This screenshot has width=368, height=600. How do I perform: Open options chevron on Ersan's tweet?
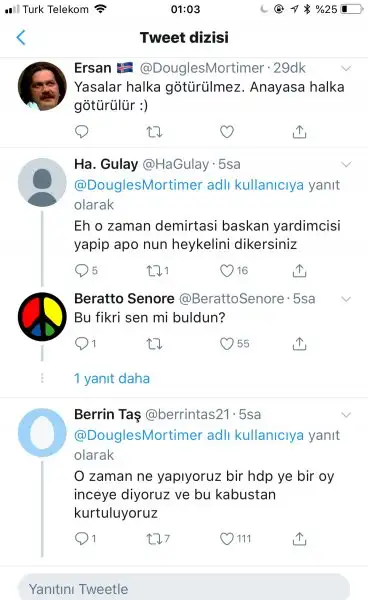[346, 68]
